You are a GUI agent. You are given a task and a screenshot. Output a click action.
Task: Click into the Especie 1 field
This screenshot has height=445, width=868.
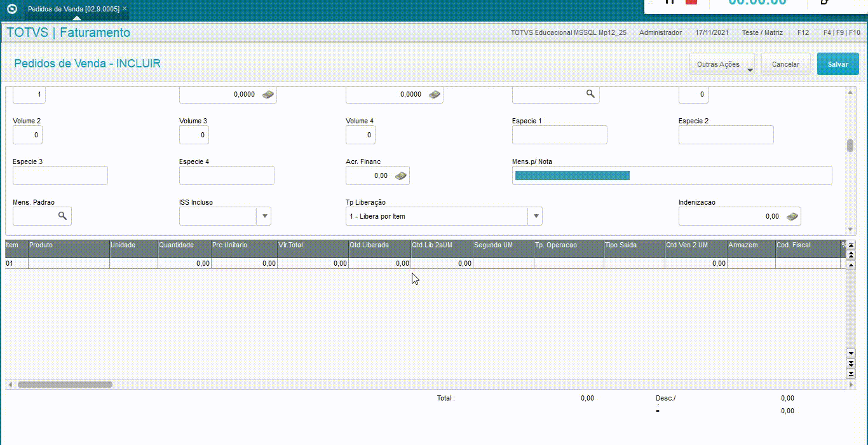pyautogui.click(x=559, y=135)
